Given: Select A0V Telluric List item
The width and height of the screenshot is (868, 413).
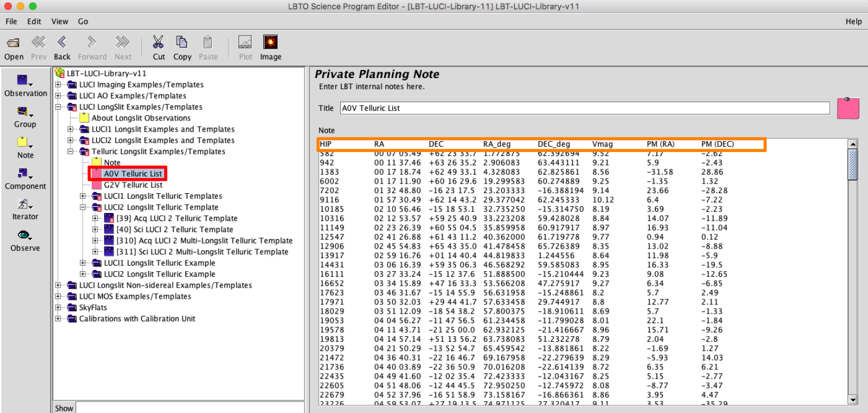Looking at the screenshot, I should 133,173.
